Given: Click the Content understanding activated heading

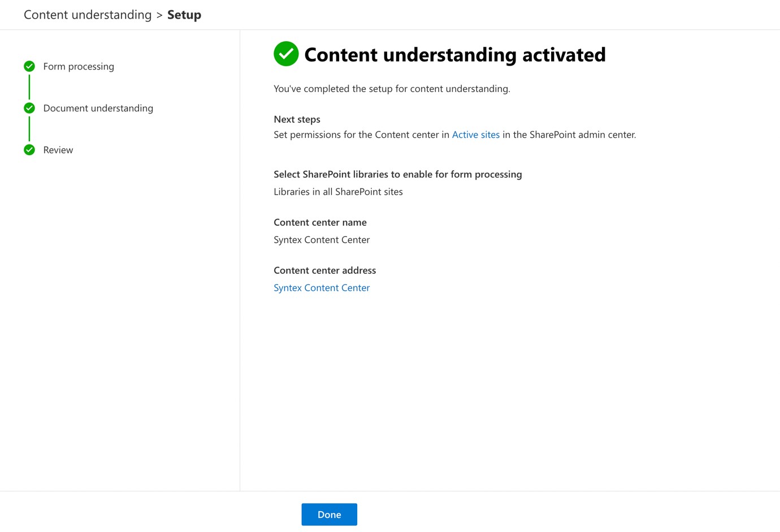Looking at the screenshot, I should pos(455,54).
